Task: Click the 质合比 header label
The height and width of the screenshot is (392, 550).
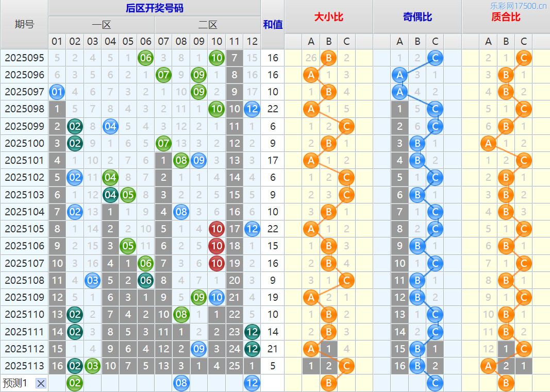Action: coord(506,17)
